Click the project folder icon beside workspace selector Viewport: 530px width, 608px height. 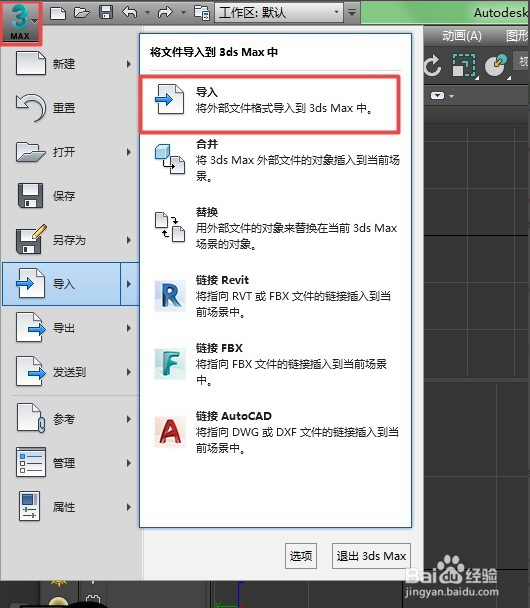(x=202, y=13)
